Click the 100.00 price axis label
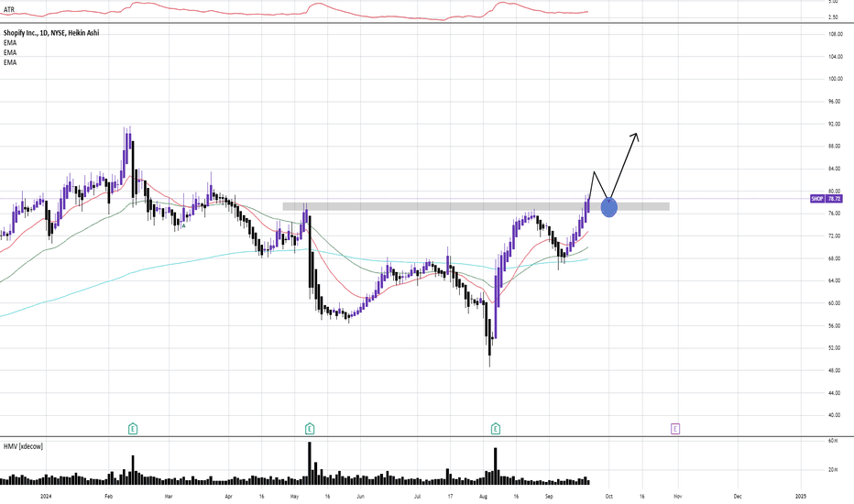This screenshot has height=504, width=854. coord(835,79)
